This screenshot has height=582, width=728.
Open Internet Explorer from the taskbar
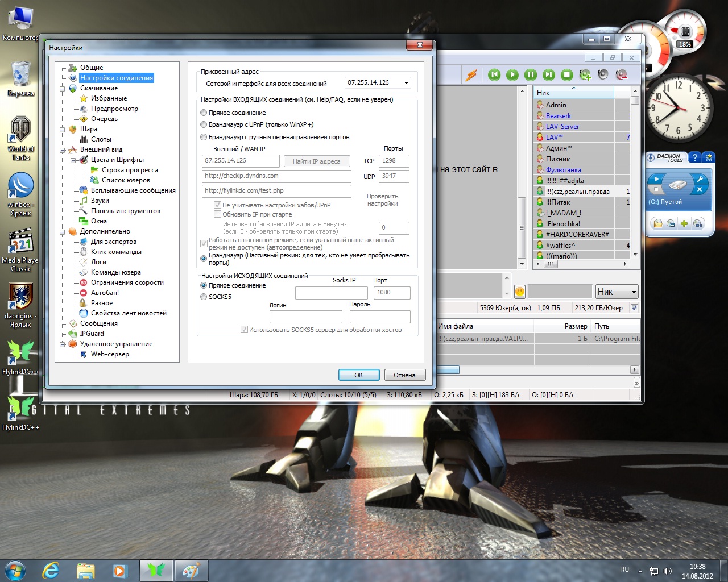[x=51, y=570]
